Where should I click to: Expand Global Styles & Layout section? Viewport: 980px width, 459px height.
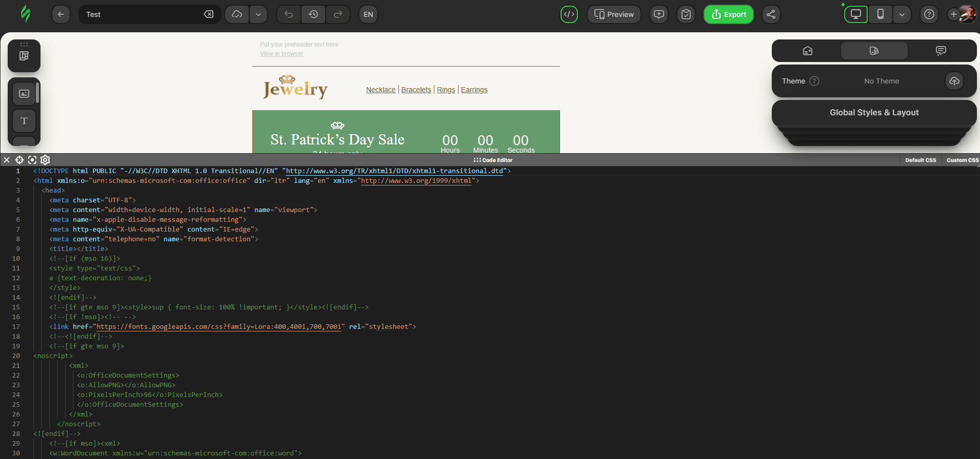(874, 113)
